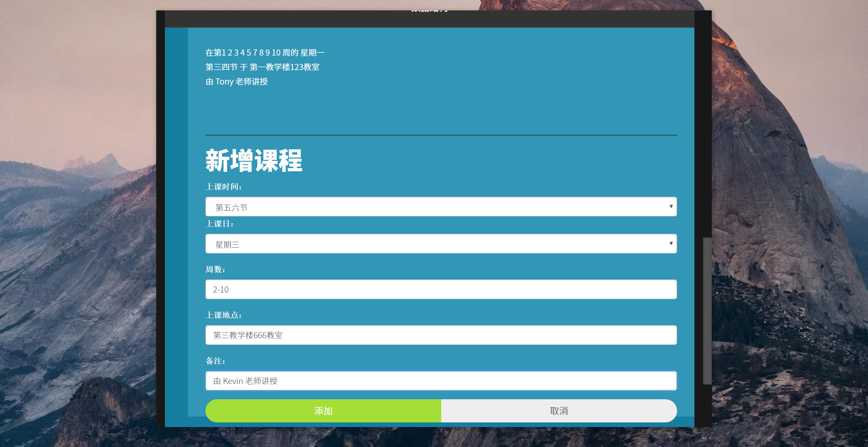Image resolution: width=868 pixels, height=447 pixels.
Task: Click the arrow on the 星期三 selector
Action: click(671, 243)
